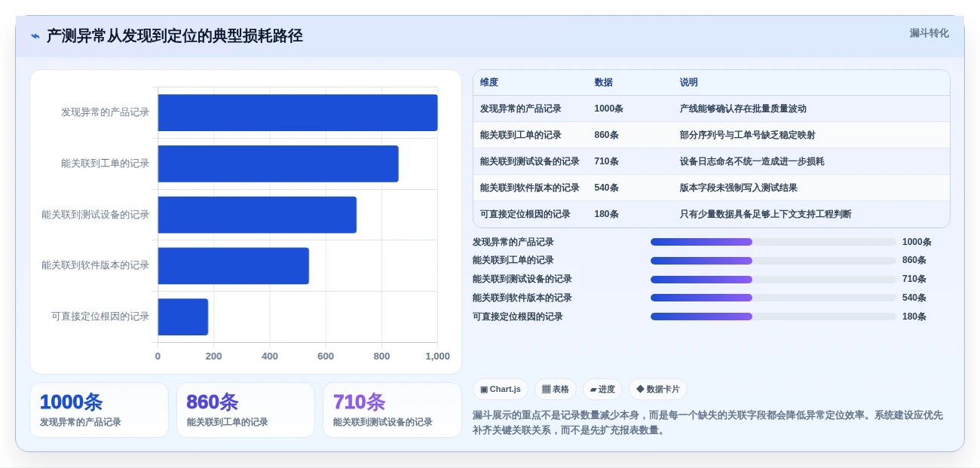Viewport: 980px width, 468px height.
Task: Click description 设备日志命名不统一造成进一步损耗
Action: click(752, 161)
